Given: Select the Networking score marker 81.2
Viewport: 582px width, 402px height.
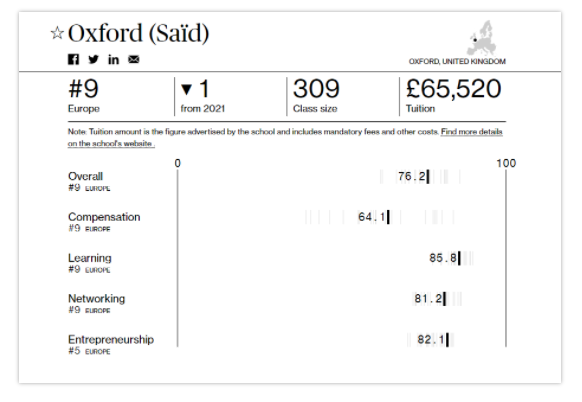Looking at the screenshot, I should tap(445, 299).
